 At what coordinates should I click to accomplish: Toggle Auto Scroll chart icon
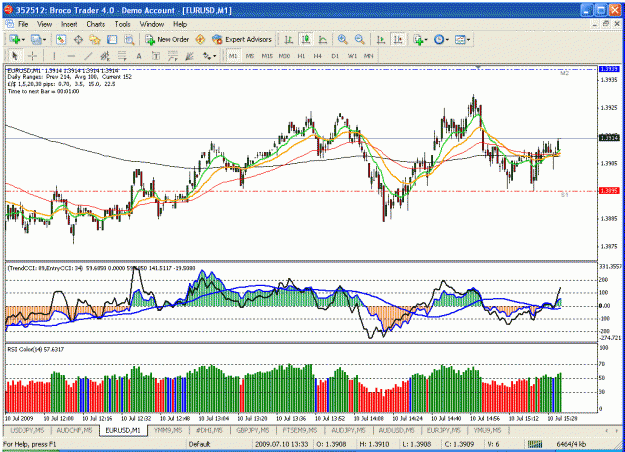point(381,39)
